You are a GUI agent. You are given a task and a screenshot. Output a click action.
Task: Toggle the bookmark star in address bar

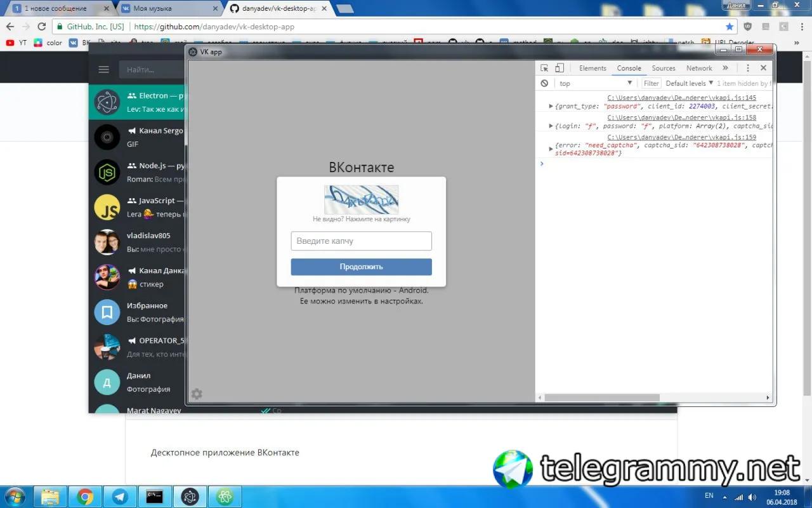(730, 27)
